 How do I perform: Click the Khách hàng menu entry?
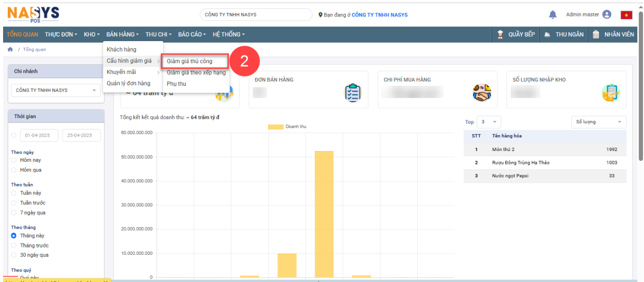click(x=122, y=49)
